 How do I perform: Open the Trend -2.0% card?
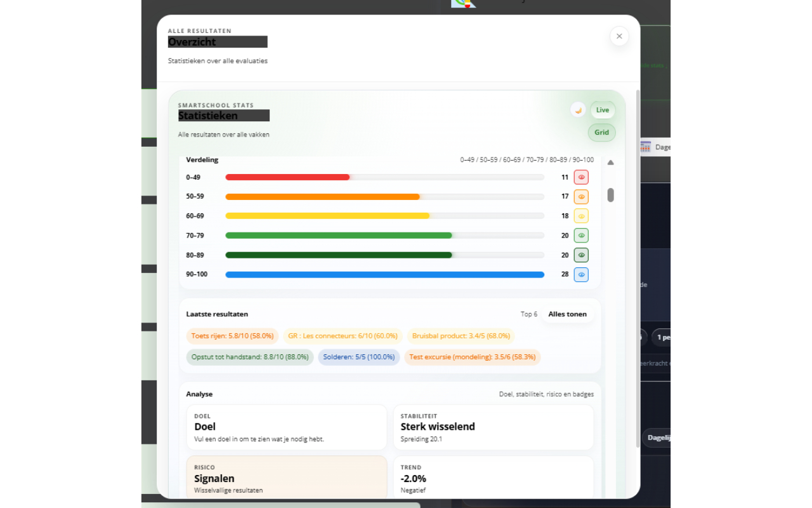click(x=494, y=478)
